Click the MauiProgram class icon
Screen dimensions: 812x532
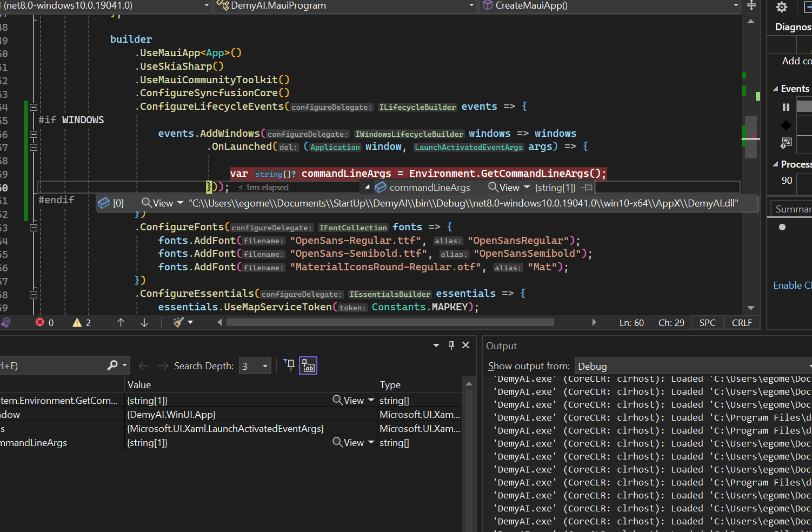(x=222, y=5)
